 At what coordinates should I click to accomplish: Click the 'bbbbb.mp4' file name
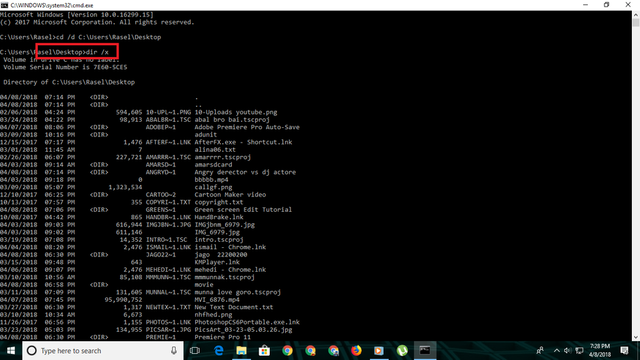click(x=211, y=180)
